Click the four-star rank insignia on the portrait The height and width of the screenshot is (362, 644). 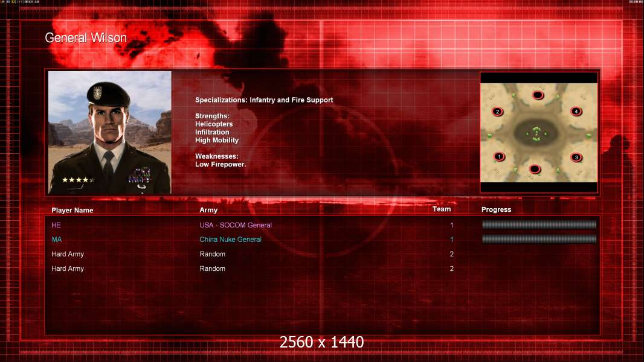coord(78,180)
